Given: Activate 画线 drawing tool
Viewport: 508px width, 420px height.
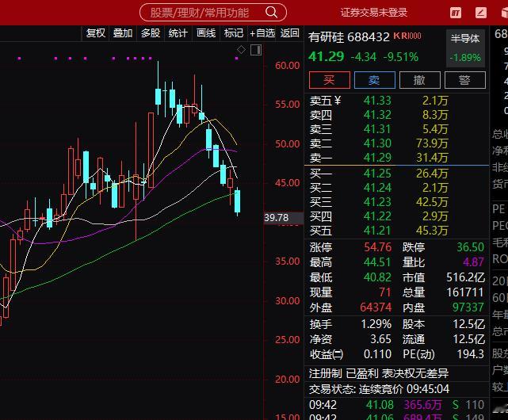Looking at the screenshot, I should [x=206, y=33].
